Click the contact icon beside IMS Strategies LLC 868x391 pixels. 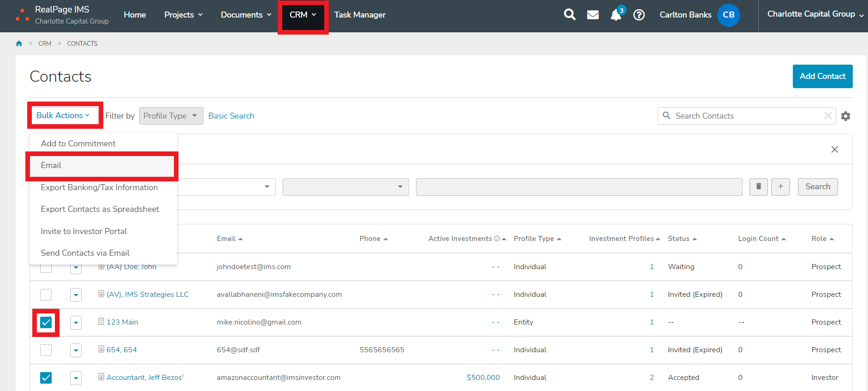(x=101, y=294)
